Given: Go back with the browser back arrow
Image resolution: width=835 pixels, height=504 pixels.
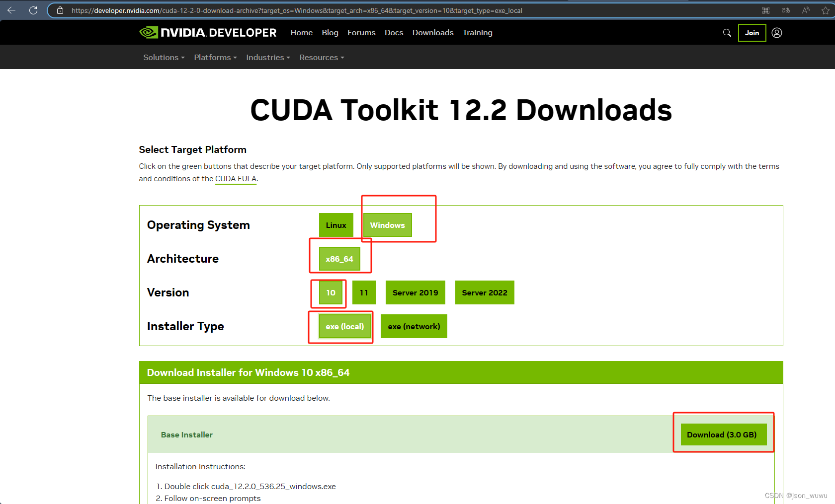Looking at the screenshot, I should [11, 10].
